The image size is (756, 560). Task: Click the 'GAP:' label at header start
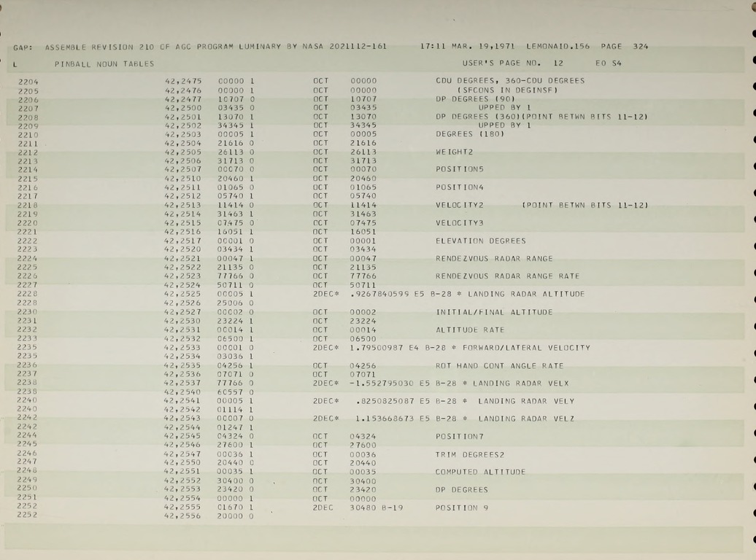(x=23, y=47)
